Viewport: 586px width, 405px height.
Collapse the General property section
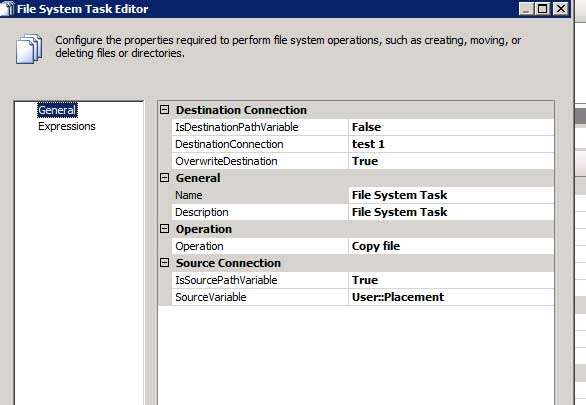coord(164,178)
